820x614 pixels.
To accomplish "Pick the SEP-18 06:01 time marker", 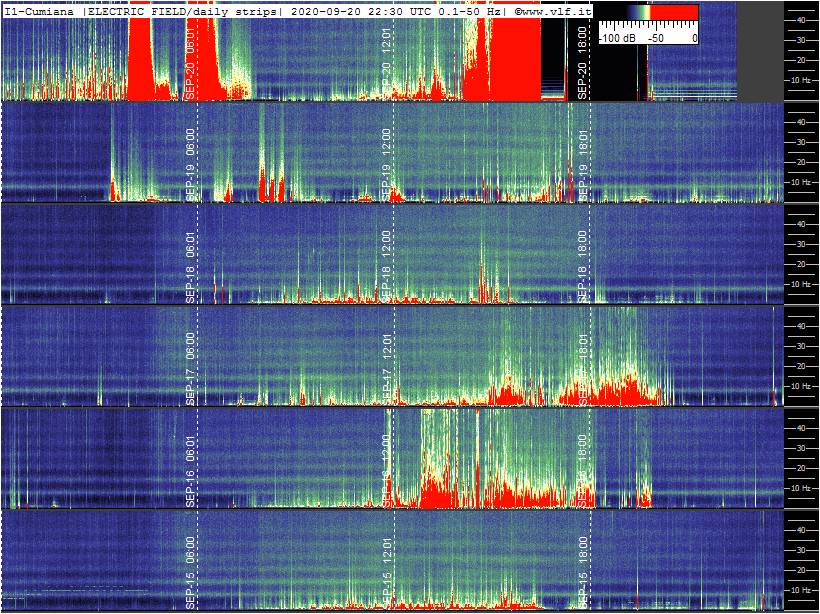I will click(191, 267).
